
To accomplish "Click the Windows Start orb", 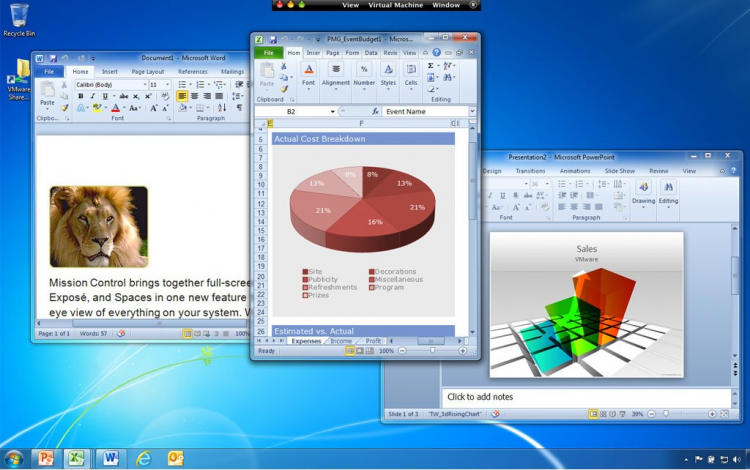I will coord(13,459).
